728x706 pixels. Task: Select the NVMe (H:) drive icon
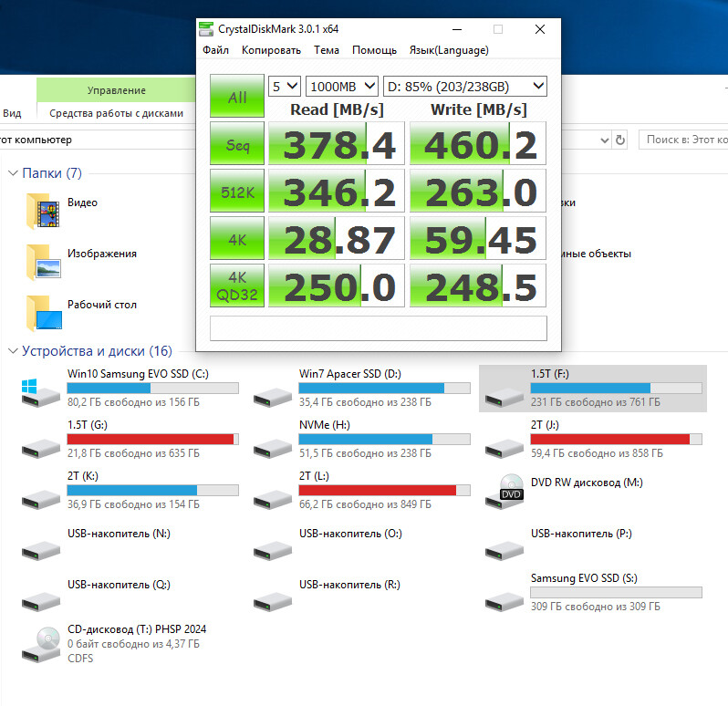(x=273, y=448)
